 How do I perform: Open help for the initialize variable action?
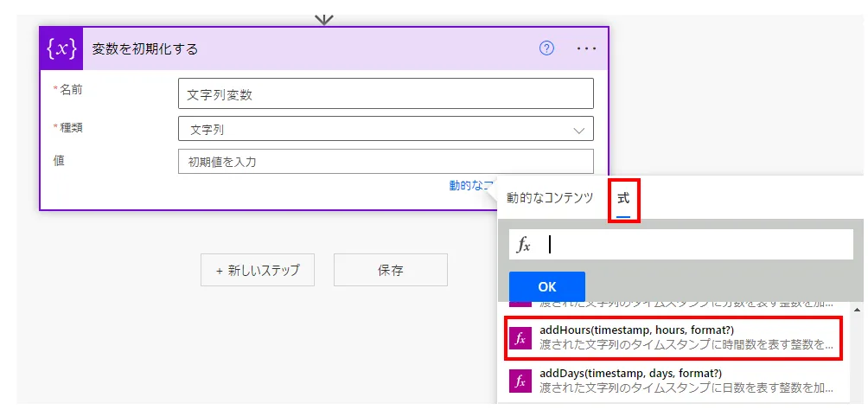point(546,48)
